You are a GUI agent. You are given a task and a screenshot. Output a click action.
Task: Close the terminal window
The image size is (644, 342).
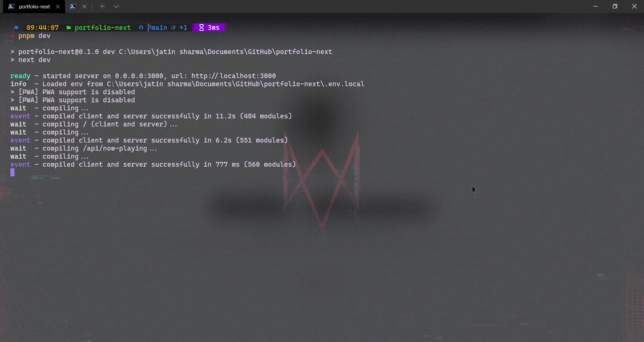(x=634, y=6)
